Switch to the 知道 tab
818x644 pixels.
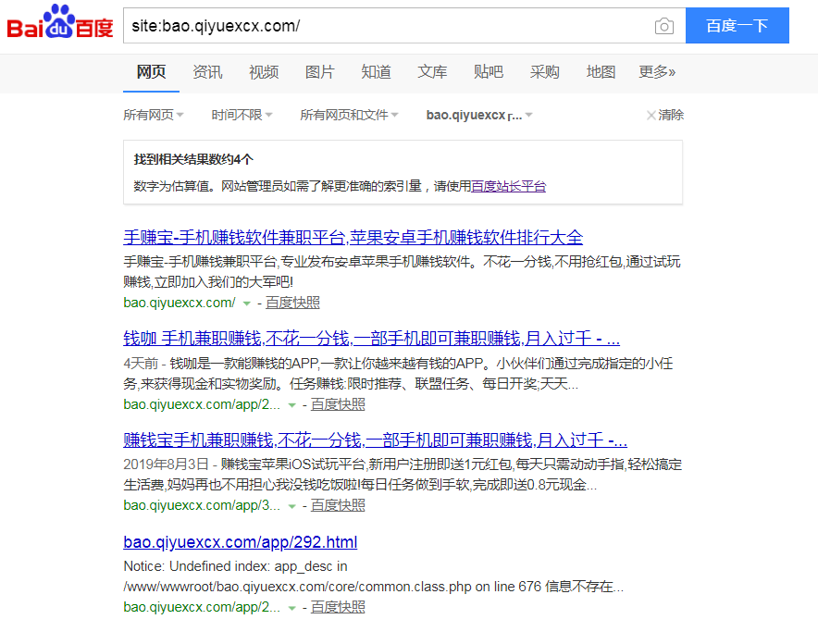[x=376, y=72]
